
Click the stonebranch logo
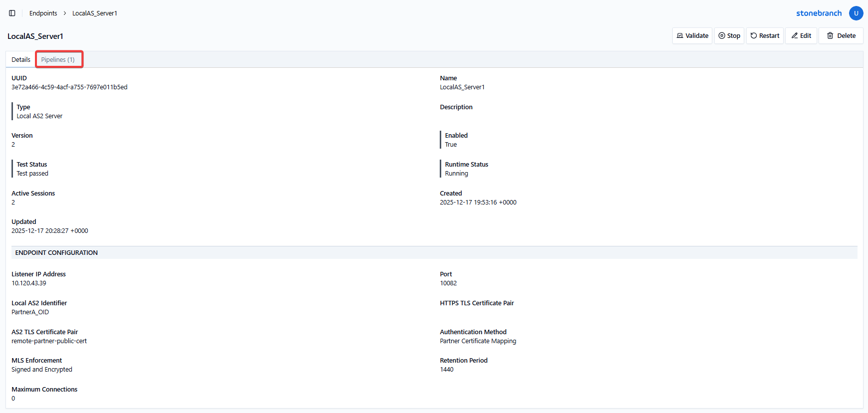click(819, 13)
